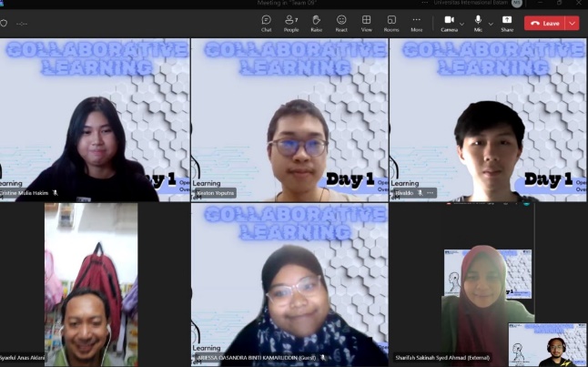This screenshot has width=588, height=367.
Task: Toggle the Mic mute
Action: [478, 24]
